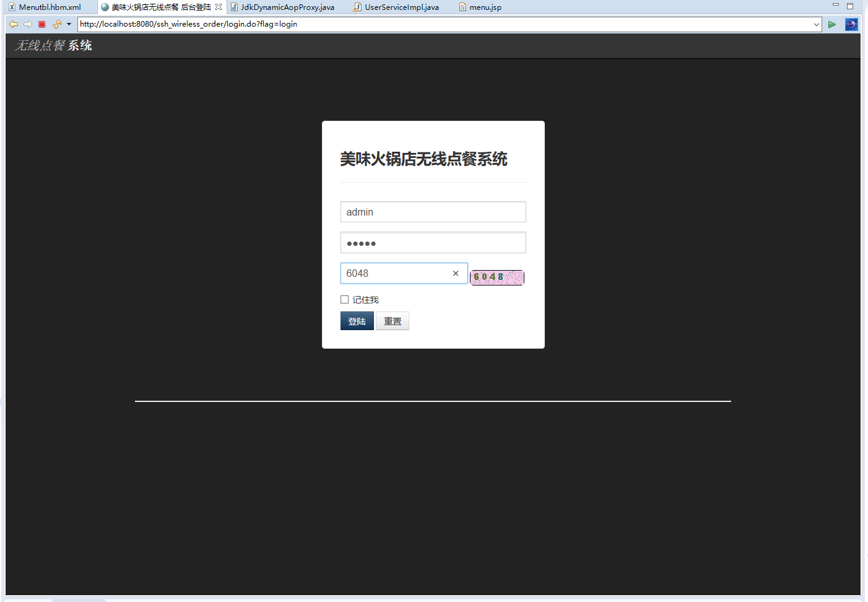
Task: Close the 后台登陆 browser tab
Action: tap(219, 7)
